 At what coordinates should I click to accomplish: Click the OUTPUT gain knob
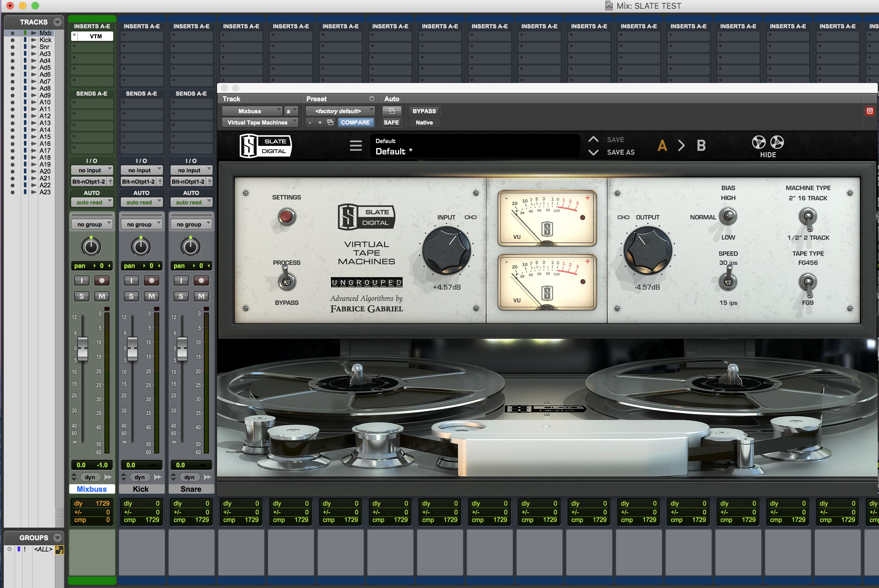click(x=647, y=250)
